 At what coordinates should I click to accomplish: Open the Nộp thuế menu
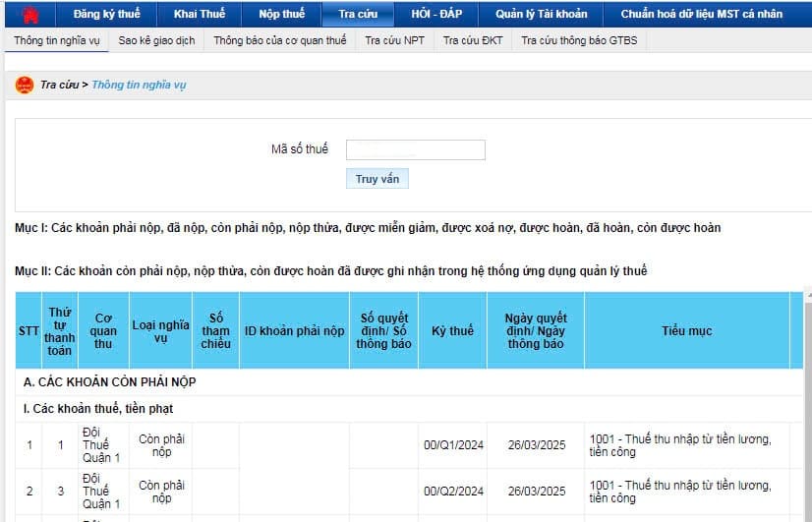[282, 14]
